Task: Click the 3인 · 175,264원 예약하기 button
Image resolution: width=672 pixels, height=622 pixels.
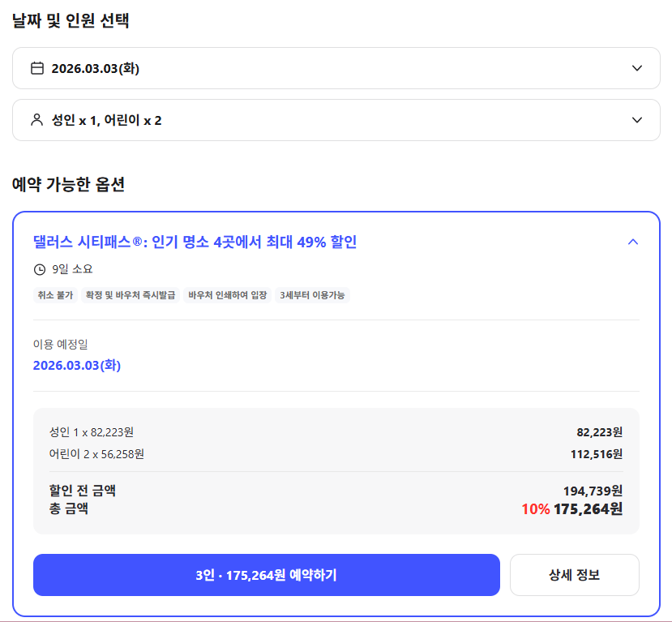Action: [x=266, y=574]
